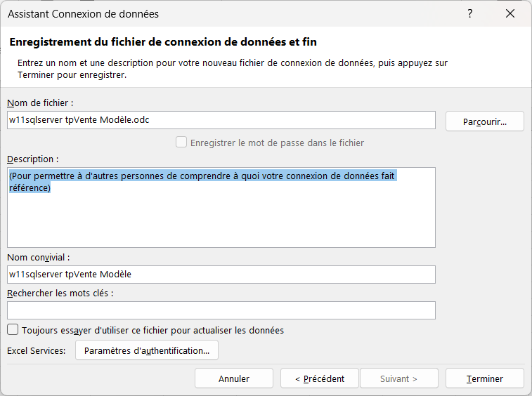Click the Description label text
This screenshot has width=532, height=396.
(32, 159)
